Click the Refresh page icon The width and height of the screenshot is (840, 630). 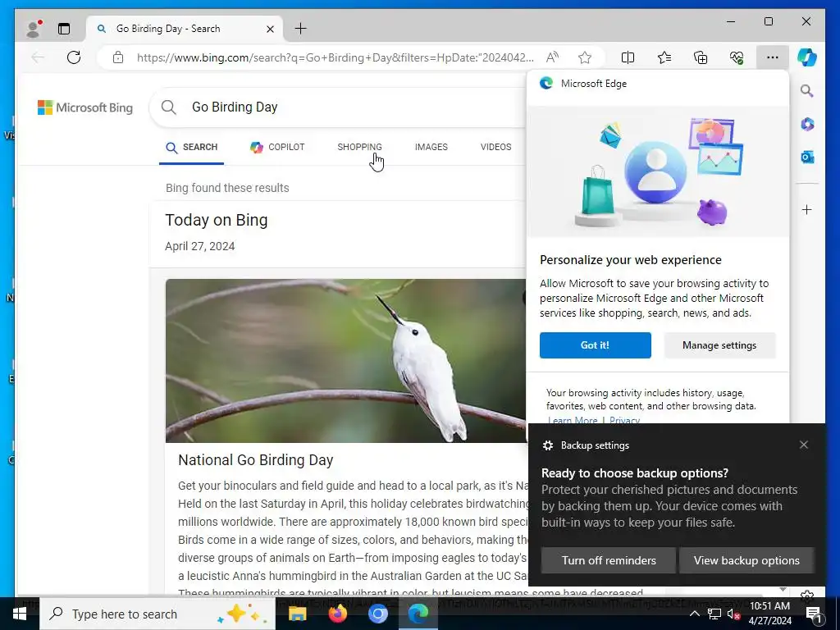coord(74,57)
